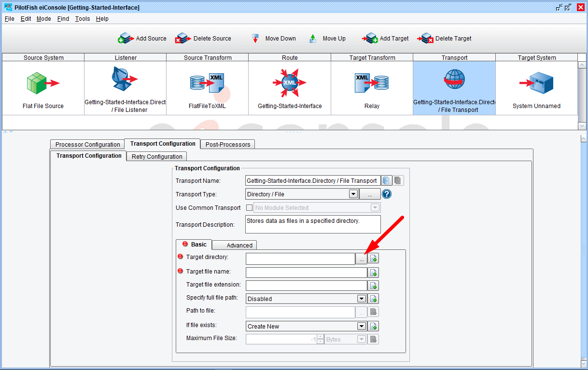Screen dimensions: 588x370
Task: Open the Edit menu
Action: (26, 19)
